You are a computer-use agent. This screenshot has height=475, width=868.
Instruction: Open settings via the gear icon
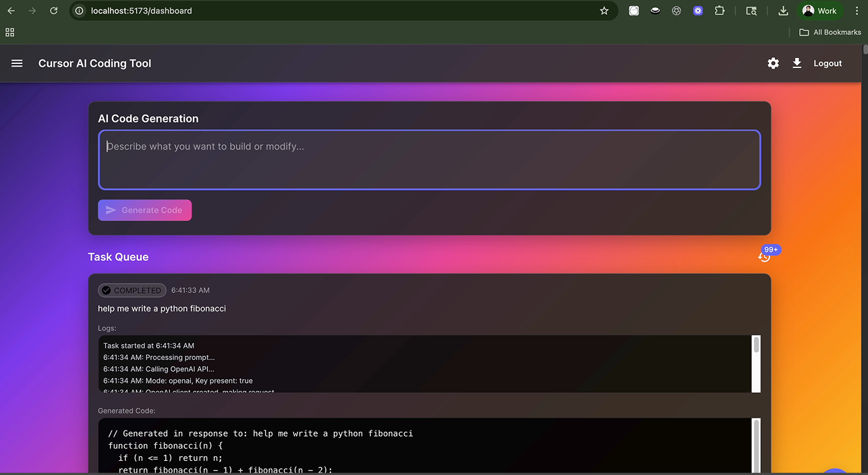(x=773, y=63)
